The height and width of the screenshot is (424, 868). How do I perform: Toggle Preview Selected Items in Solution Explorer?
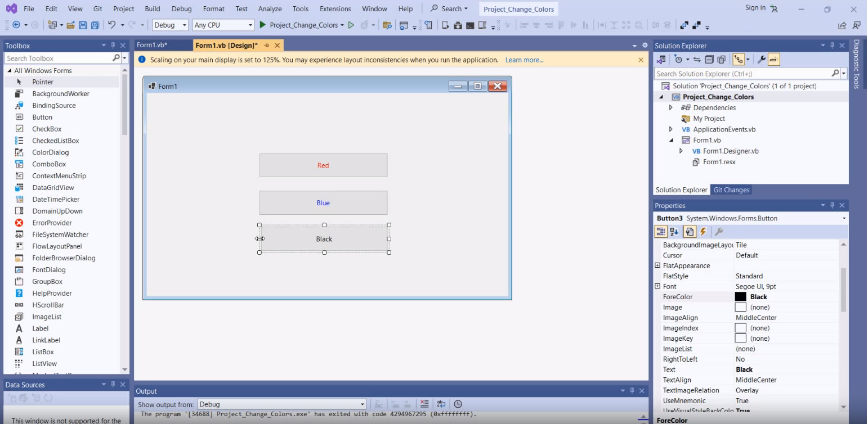click(774, 59)
